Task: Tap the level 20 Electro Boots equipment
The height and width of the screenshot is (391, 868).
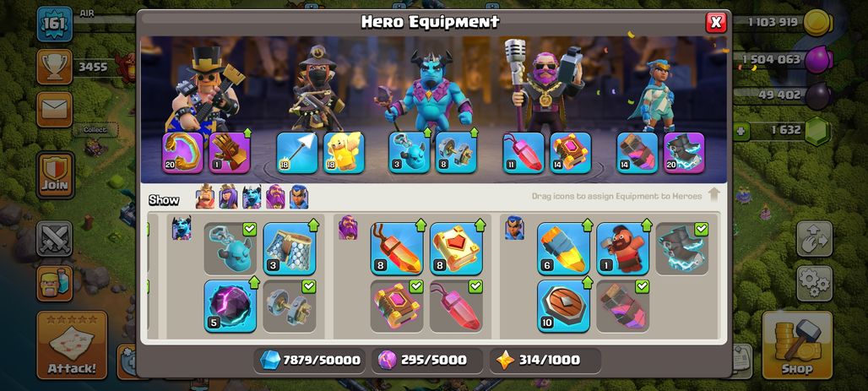Action: point(684,153)
